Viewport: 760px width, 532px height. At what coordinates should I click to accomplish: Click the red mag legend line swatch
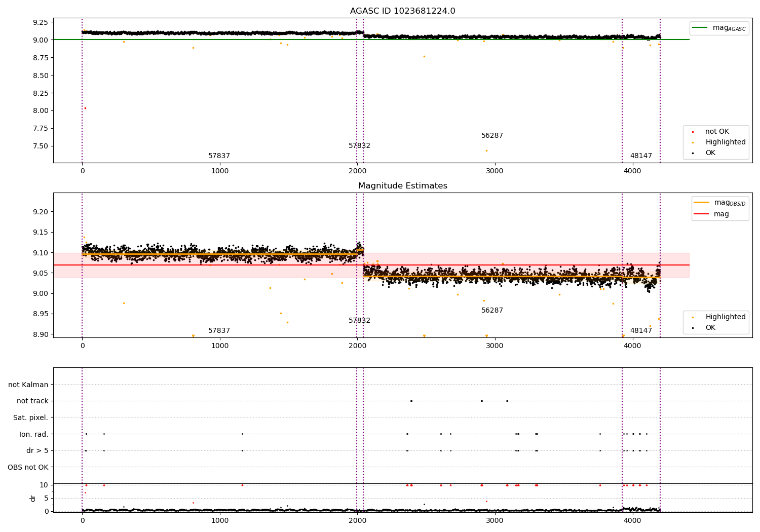coord(701,214)
